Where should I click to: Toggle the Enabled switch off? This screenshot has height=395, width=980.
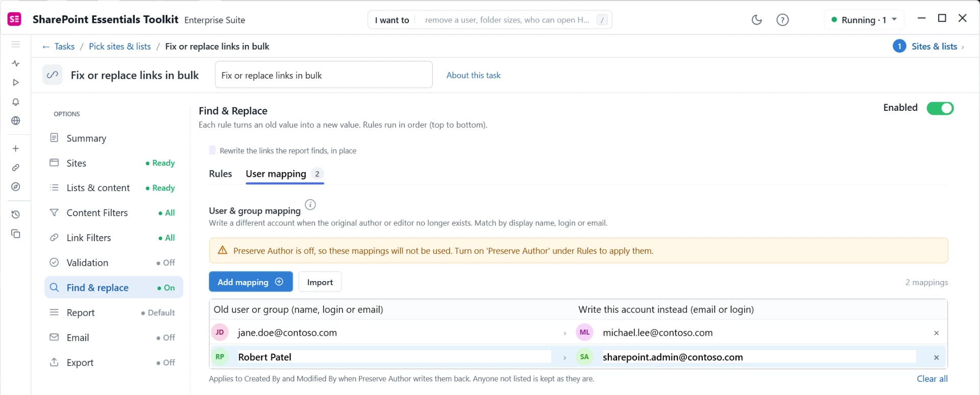[940, 108]
